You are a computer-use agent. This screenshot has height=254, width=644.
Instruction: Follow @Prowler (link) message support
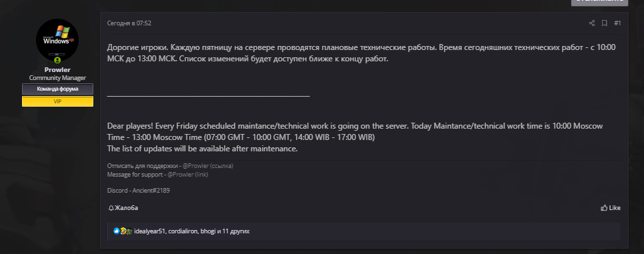[188, 174]
